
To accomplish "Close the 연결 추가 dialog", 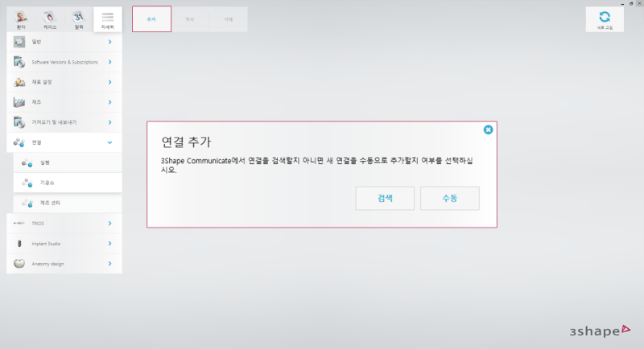I will 488,129.
